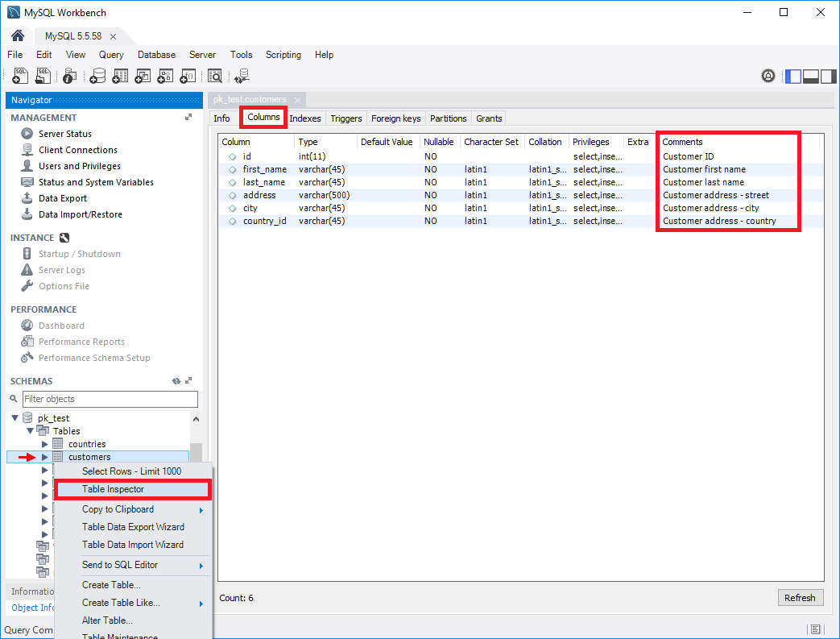The image size is (840, 639).
Task: Click the open SQL script file icon
Action: click(x=43, y=76)
